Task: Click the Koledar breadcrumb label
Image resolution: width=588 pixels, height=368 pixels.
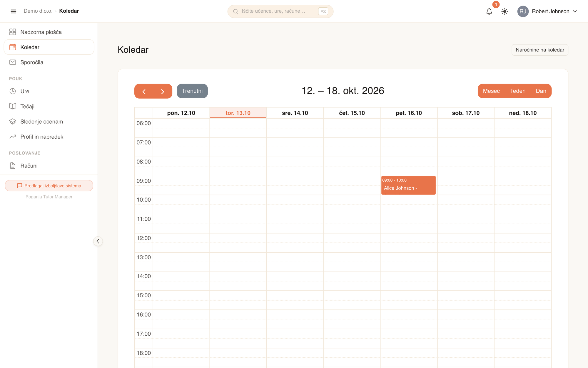Action: click(69, 11)
